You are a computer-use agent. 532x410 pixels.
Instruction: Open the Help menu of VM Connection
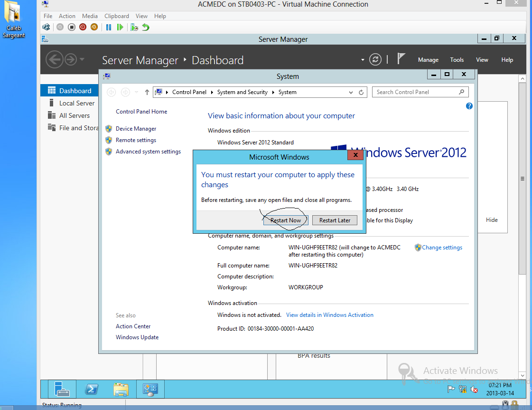pyautogui.click(x=160, y=16)
